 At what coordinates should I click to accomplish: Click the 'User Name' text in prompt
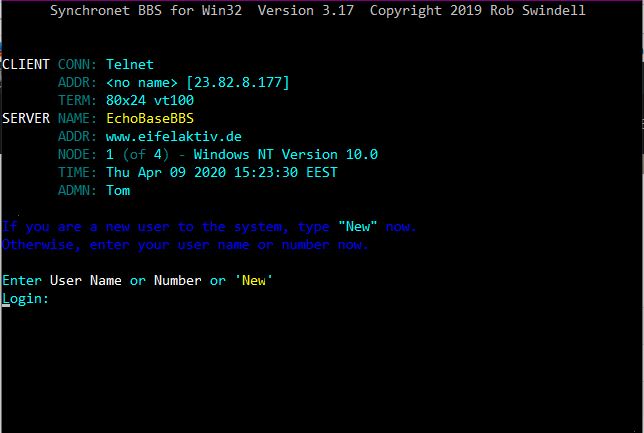pyautogui.click(x=85, y=281)
